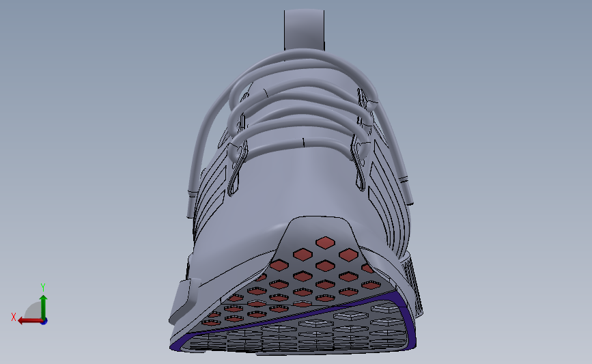Select the purple outsole edge band

tap(294, 321)
